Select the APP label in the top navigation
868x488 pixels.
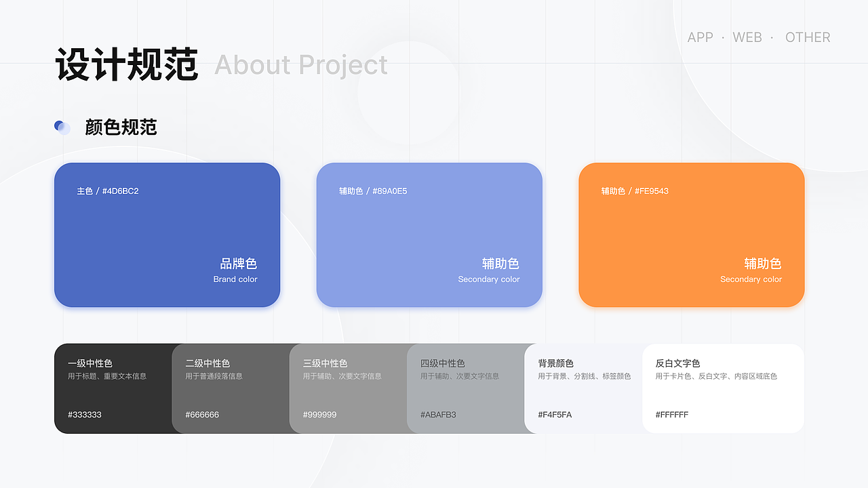click(x=700, y=37)
